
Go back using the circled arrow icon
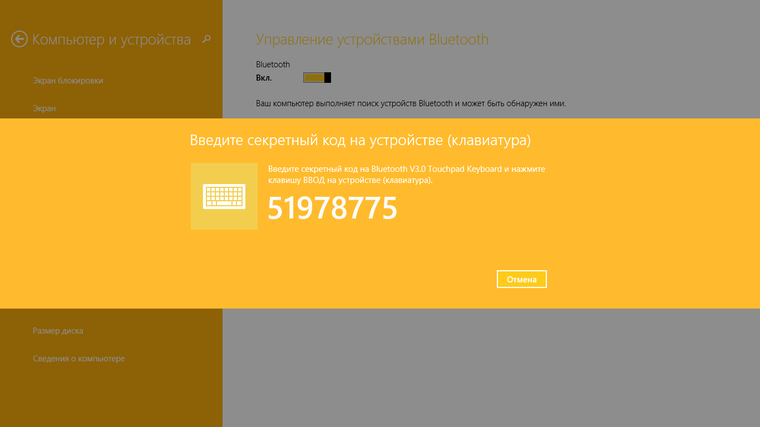click(19, 39)
